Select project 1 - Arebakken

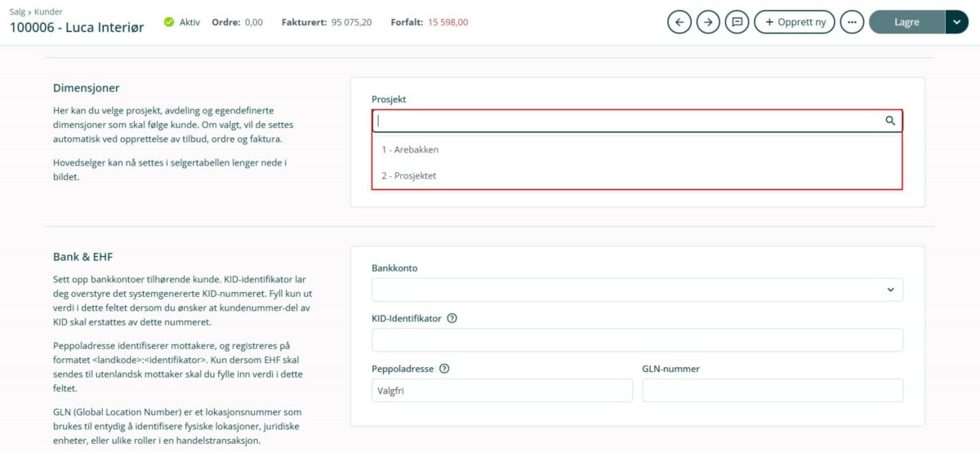point(410,150)
